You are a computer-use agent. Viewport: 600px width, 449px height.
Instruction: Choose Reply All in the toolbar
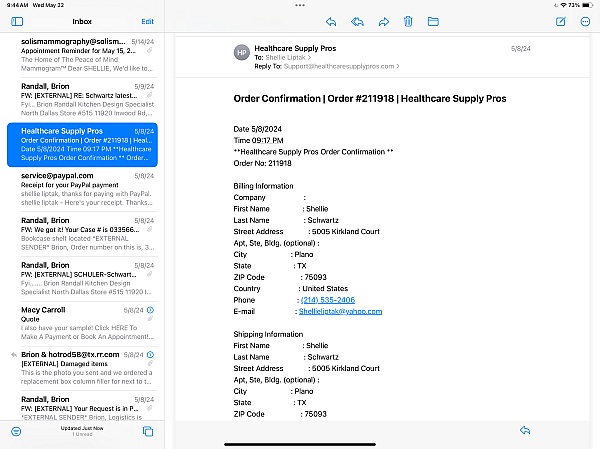pos(357,22)
